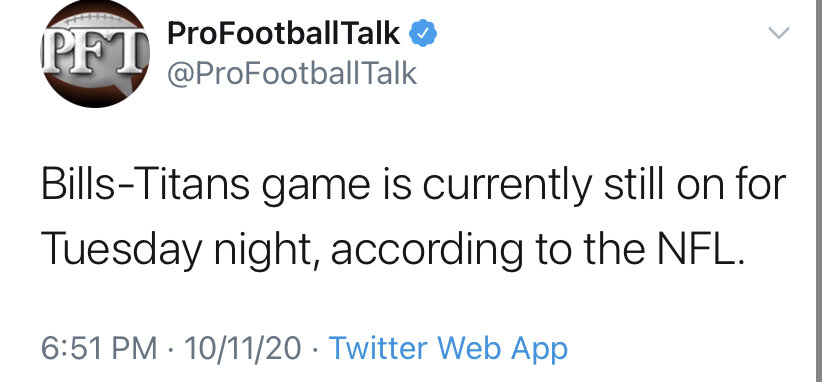Screen dimensions: 828x382
Task: Click the word Web in the source link
Action: pyautogui.click(x=470, y=348)
